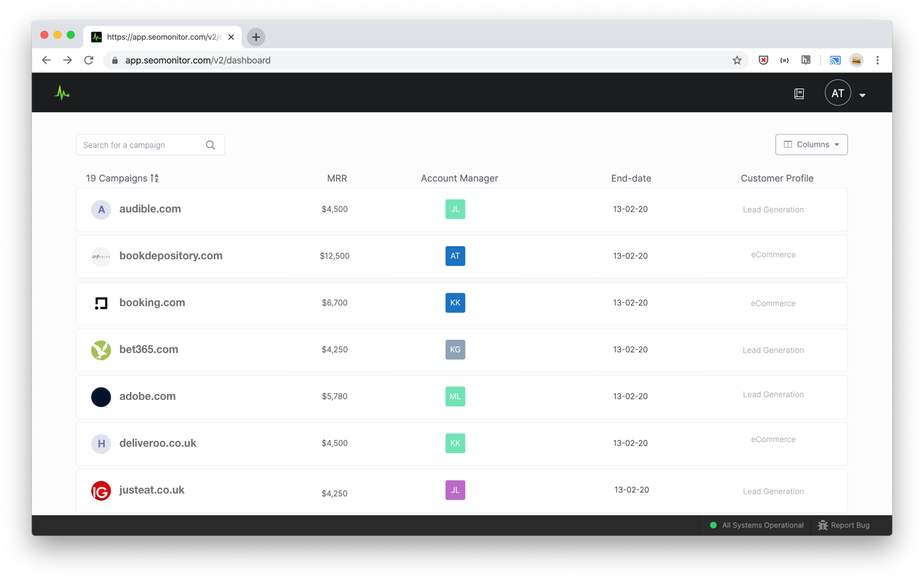Image resolution: width=924 pixels, height=580 pixels.
Task: Click booking.com's eCommerce profile
Action: coord(773,304)
